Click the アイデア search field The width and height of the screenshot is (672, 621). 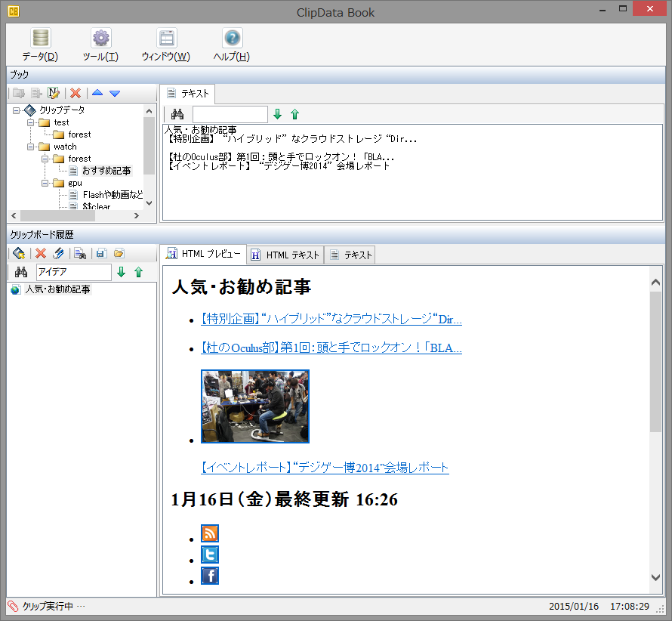(74, 272)
